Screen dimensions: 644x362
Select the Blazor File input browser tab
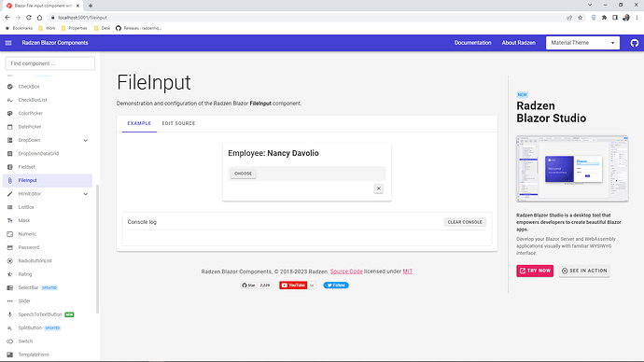pyautogui.click(x=42, y=6)
